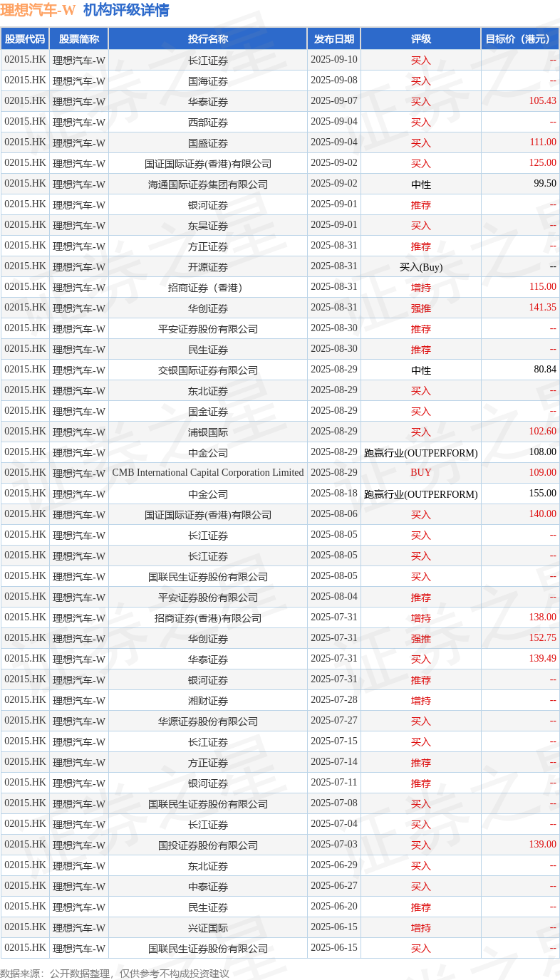Select the 国海证券 cell
The width and height of the screenshot is (560, 980).
pos(208,81)
